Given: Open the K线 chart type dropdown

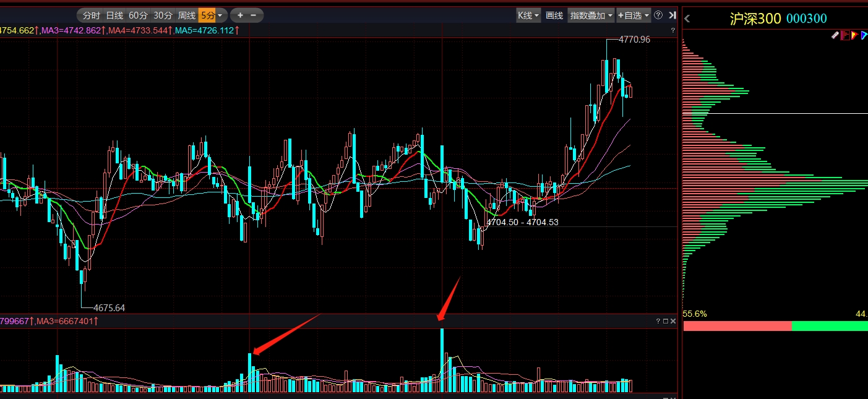Looking at the screenshot, I should pyautogui.click(x=528, y=15).
